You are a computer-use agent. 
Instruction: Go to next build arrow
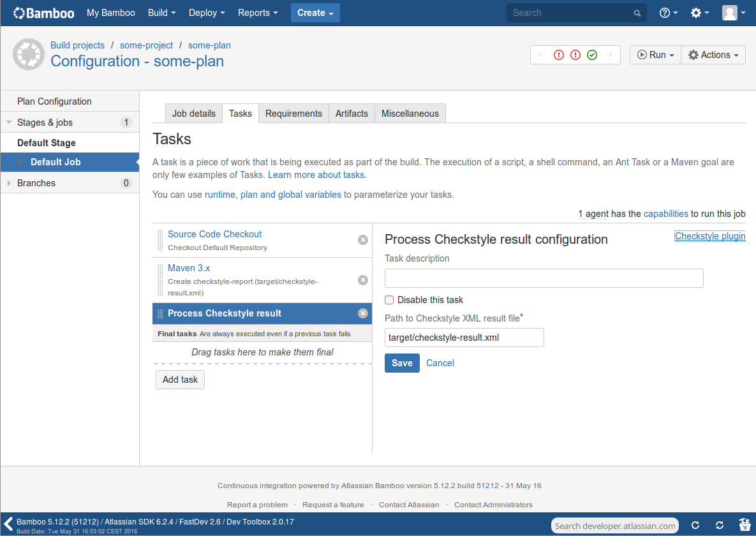[x=609, y=55]
